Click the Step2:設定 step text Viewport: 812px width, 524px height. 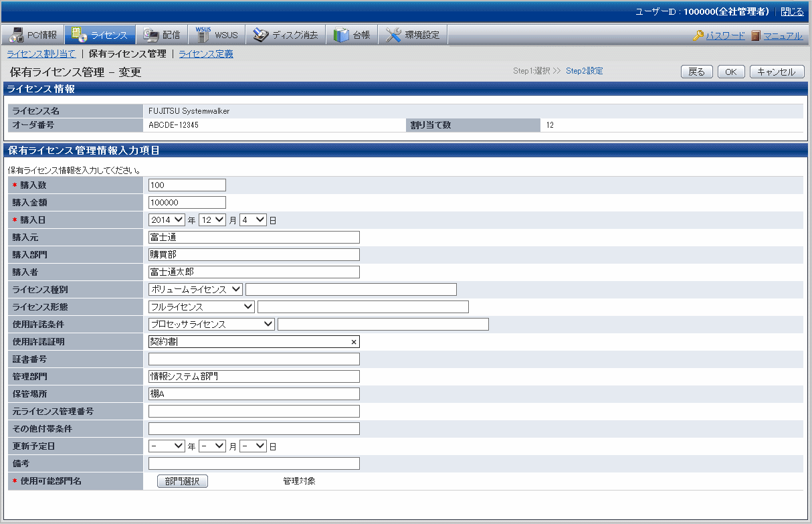(x=585, y=71)
